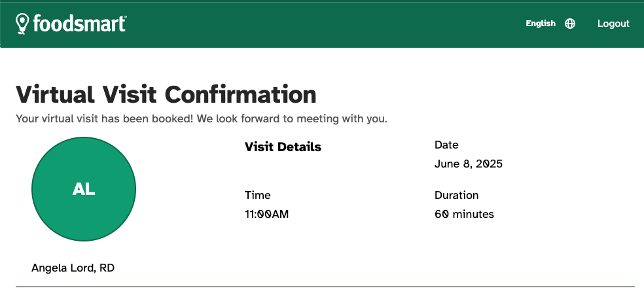Select the 60 minutes duration value
644x301 pixels.
coord(464,215)
